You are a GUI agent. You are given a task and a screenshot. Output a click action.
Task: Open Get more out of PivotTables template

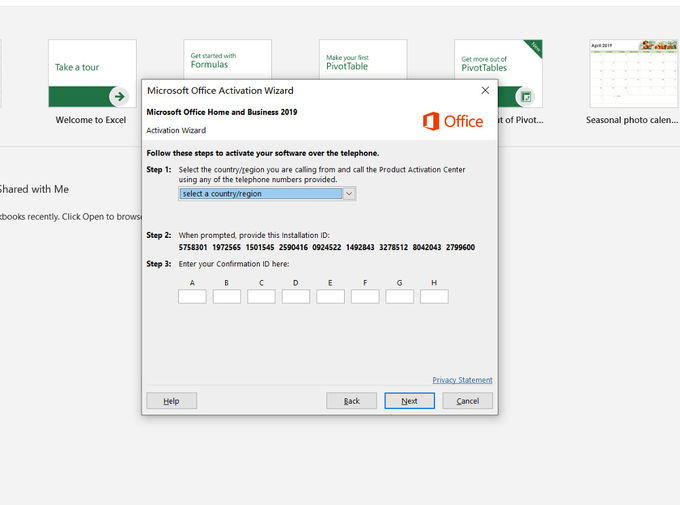point(498,59)
